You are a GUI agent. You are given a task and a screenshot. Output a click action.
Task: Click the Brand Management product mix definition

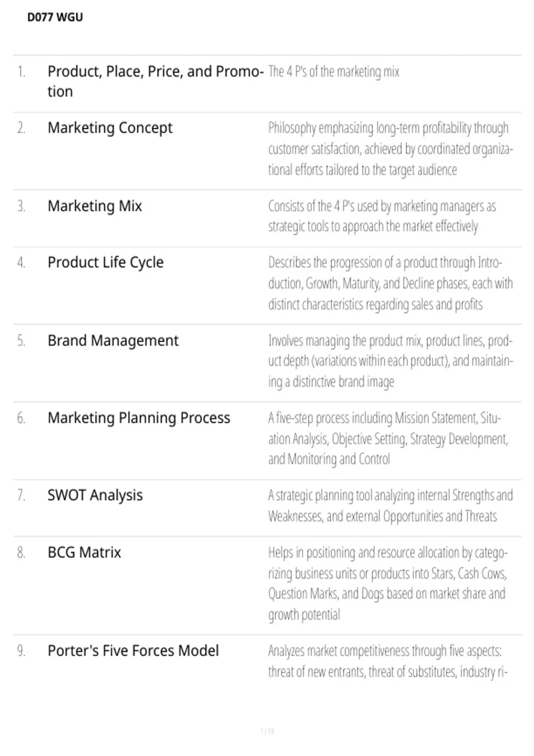click(x=390, y=361)
